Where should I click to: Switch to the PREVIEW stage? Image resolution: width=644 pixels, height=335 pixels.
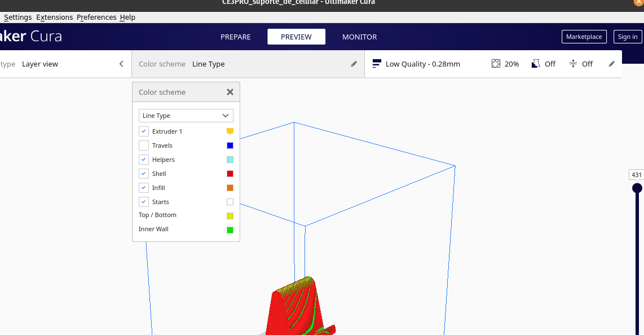point(296,37)
